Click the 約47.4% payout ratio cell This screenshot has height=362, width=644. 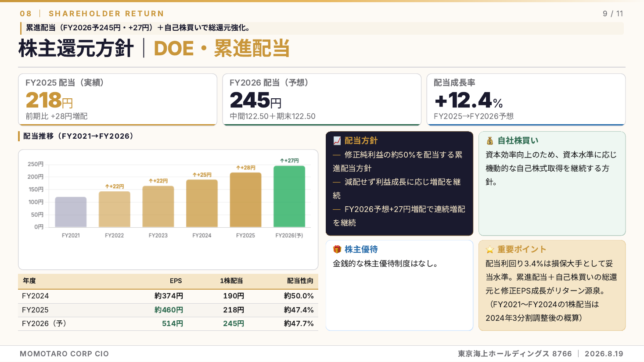[299, 310]
